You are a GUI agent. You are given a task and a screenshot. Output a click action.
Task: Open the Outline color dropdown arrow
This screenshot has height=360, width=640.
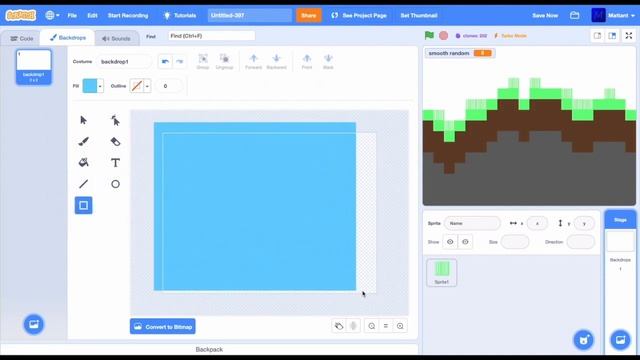pos(147,86)
